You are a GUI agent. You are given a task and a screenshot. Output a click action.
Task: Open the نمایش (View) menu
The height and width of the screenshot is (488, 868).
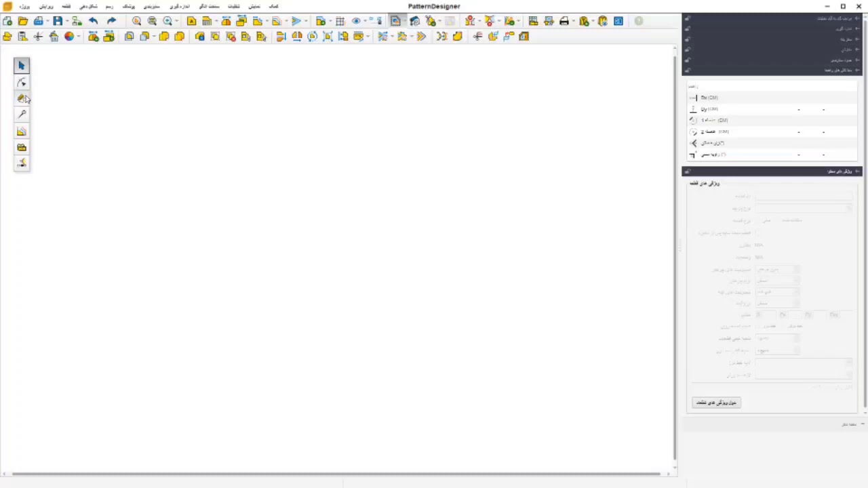coord(254,6)
